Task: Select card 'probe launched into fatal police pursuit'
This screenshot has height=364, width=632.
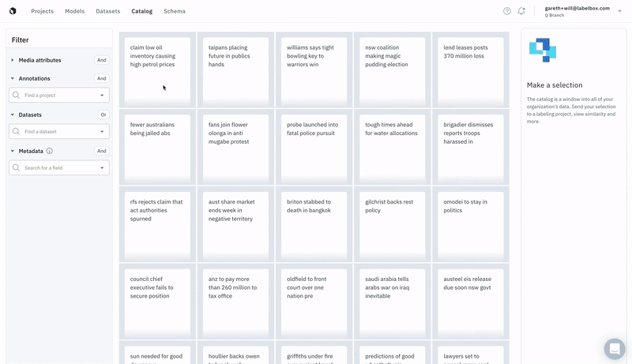Action: click(314, 148)
